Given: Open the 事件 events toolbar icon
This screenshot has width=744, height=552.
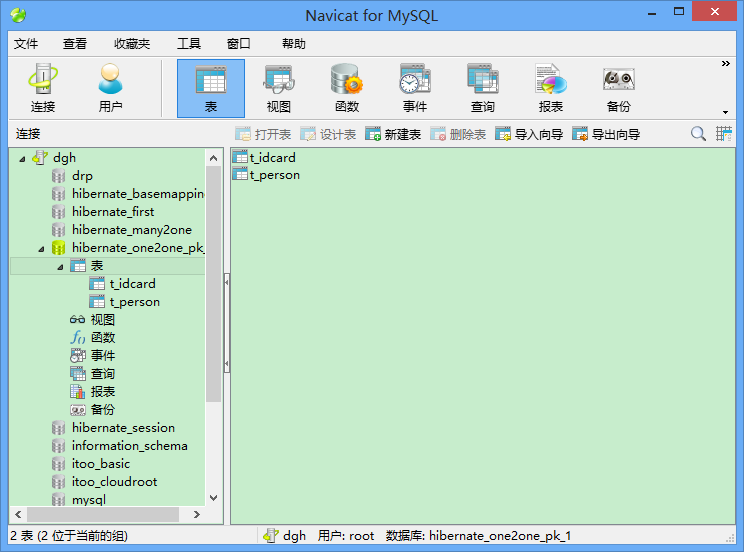Looking at the screenshot, I should tap(415, 88).
